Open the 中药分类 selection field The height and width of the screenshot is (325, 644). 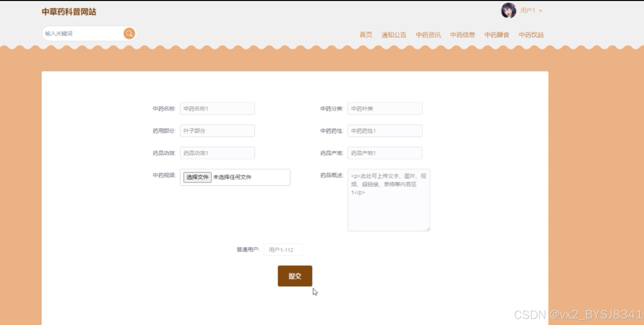click(385, 109)
